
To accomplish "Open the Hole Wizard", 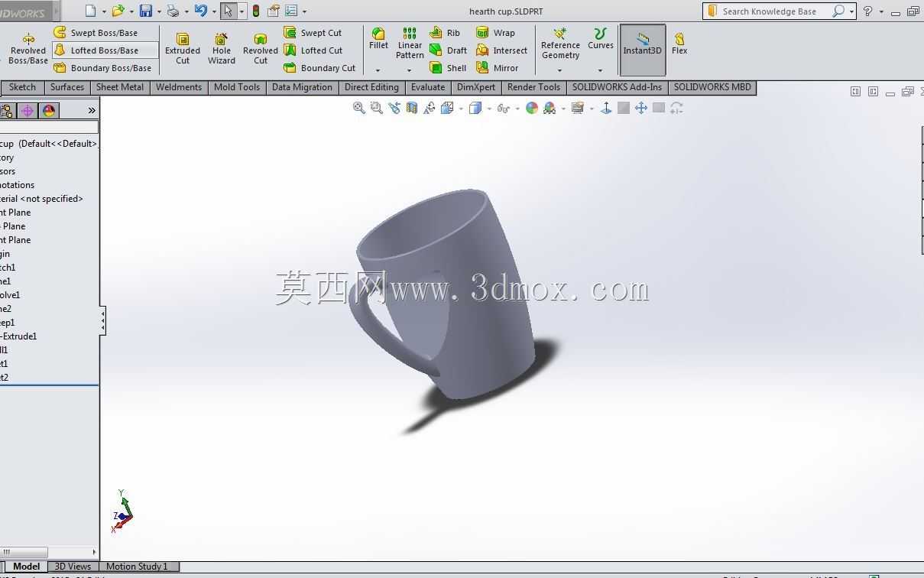I will tap(222, 49).
